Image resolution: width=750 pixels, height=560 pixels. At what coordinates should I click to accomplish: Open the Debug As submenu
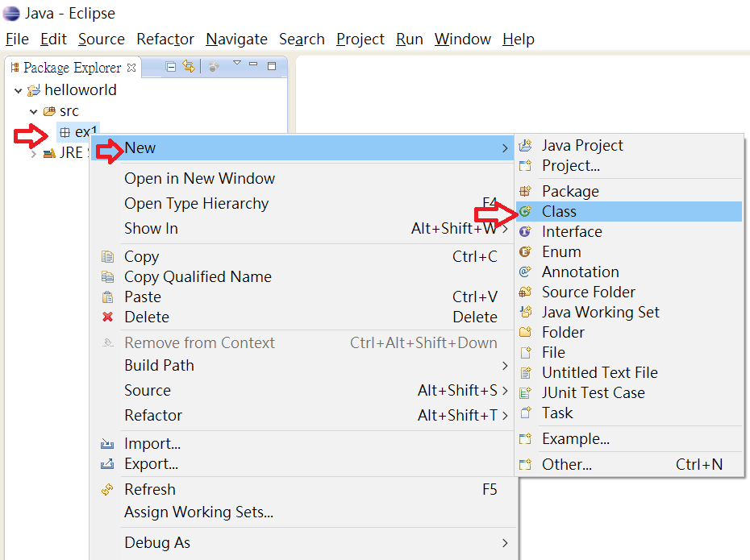tap(302, 543)
